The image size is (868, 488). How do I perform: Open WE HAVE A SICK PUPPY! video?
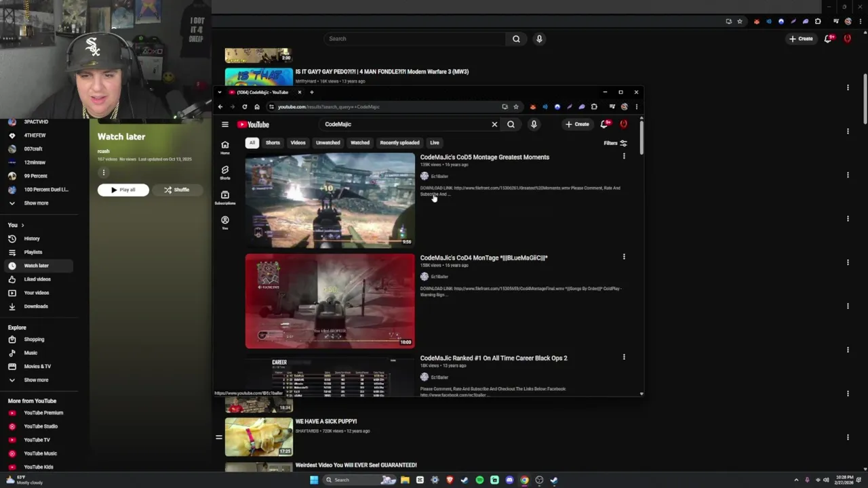coord(326,422)
